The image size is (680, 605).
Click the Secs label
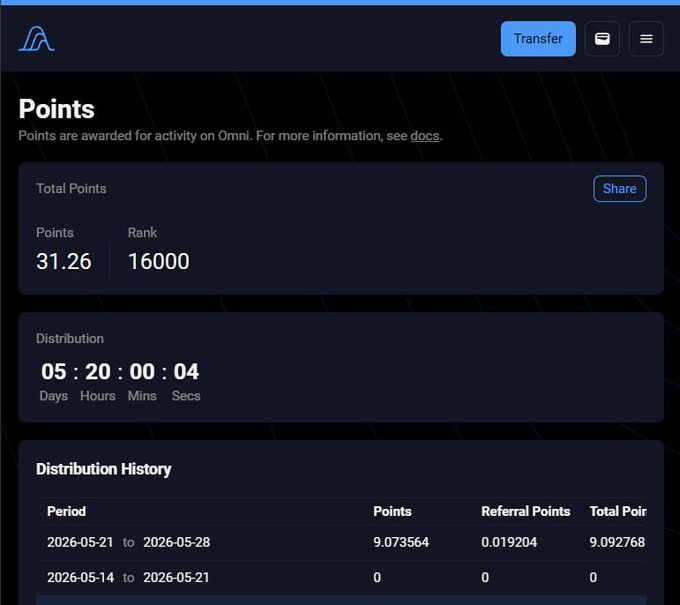click(x=186, y=396)
